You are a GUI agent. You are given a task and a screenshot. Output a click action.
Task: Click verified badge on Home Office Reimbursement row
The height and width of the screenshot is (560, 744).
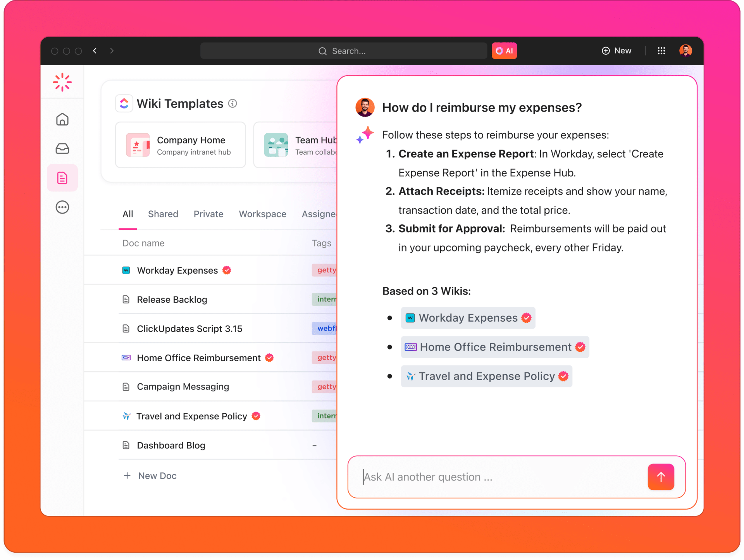point(269,358)
